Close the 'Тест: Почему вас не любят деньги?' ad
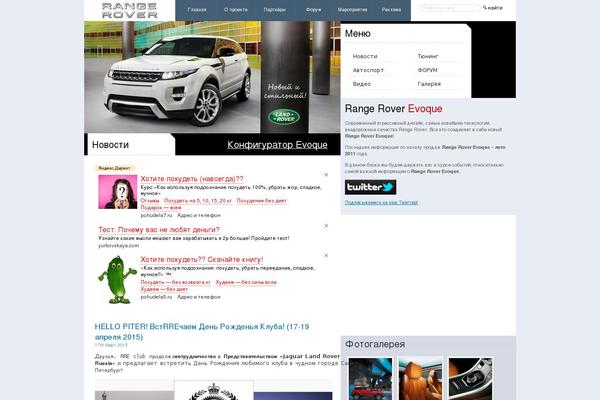 tap(326, 226)
